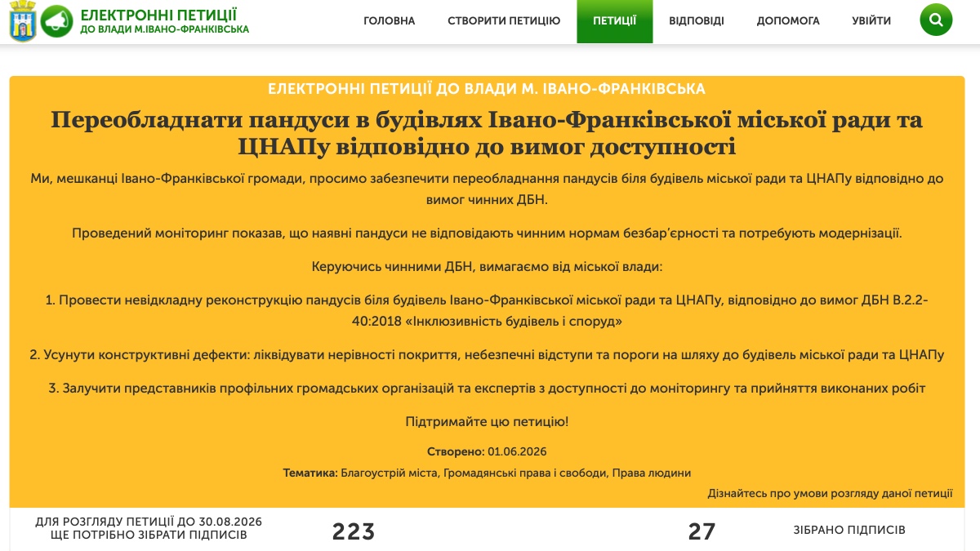Open the green search magnifier button
The image size is (980, 551).
[936, 20]
